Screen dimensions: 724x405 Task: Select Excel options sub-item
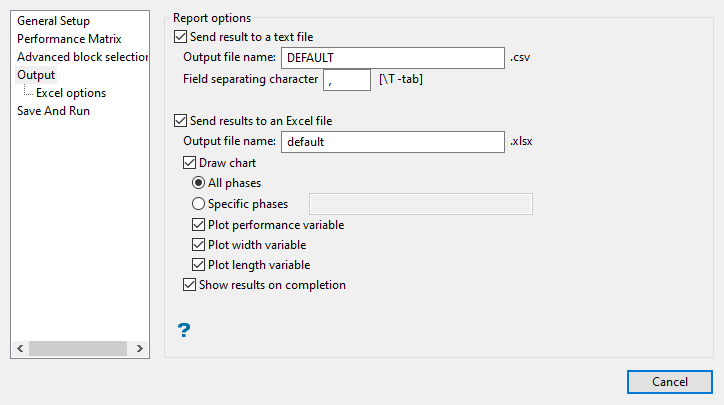71,93
